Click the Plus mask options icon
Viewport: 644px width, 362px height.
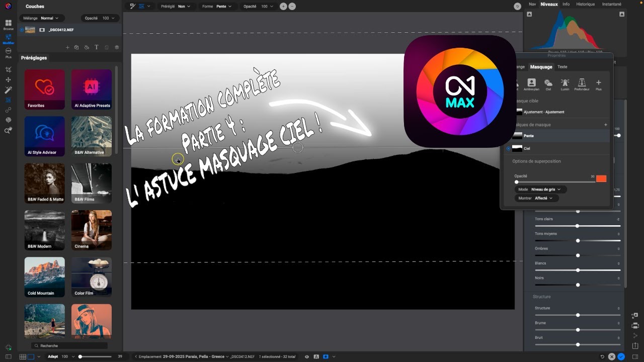598,84
